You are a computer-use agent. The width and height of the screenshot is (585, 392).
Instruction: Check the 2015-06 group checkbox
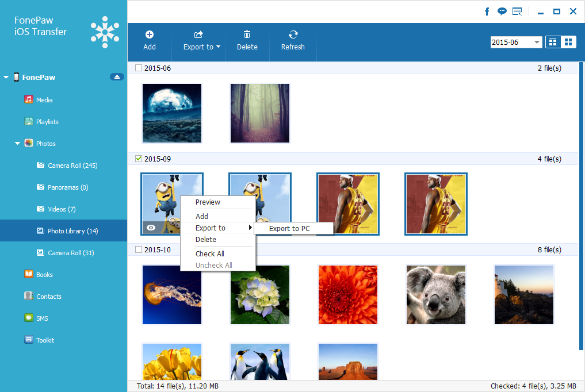pyautogui.click(x=139, y=68)
